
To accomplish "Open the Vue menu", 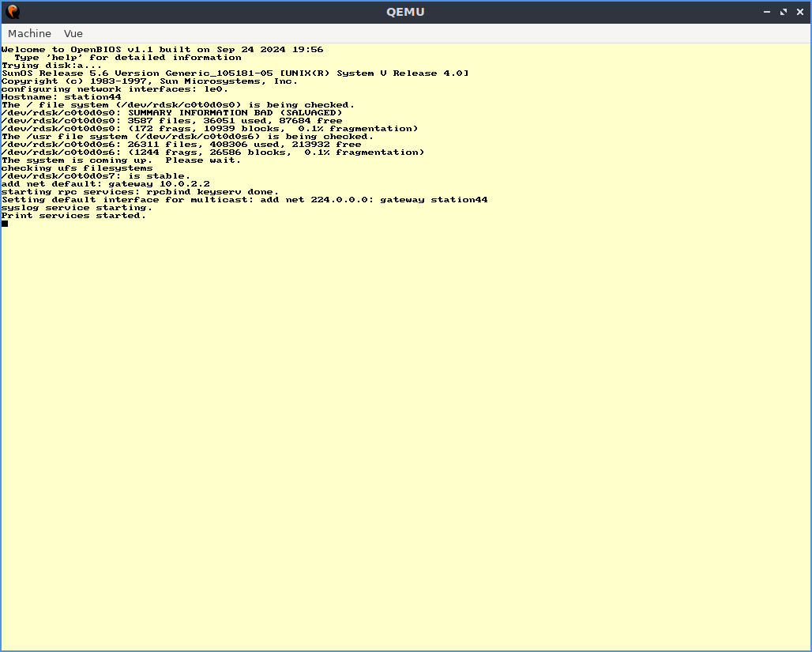I will click(x=73, y=34).
